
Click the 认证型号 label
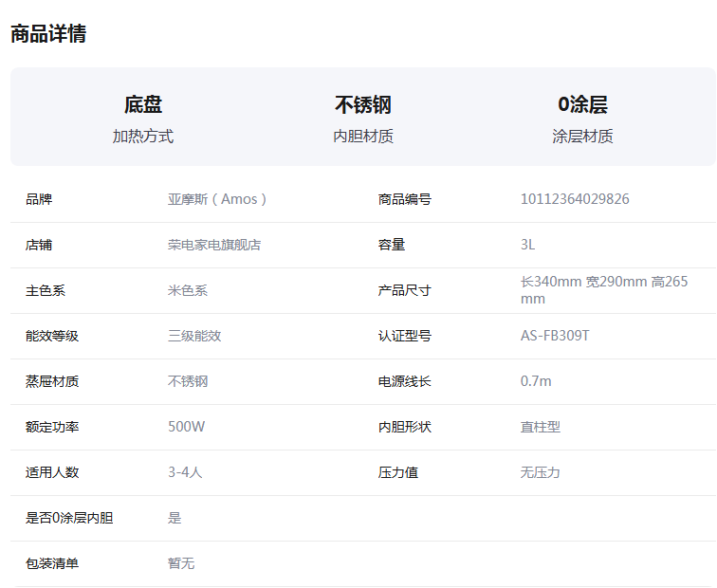point(404,336)
